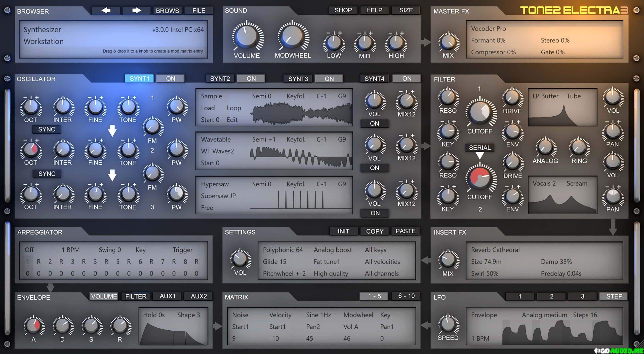Click filter 1 CUTOFF knob
644x354 pixels.
480,112
